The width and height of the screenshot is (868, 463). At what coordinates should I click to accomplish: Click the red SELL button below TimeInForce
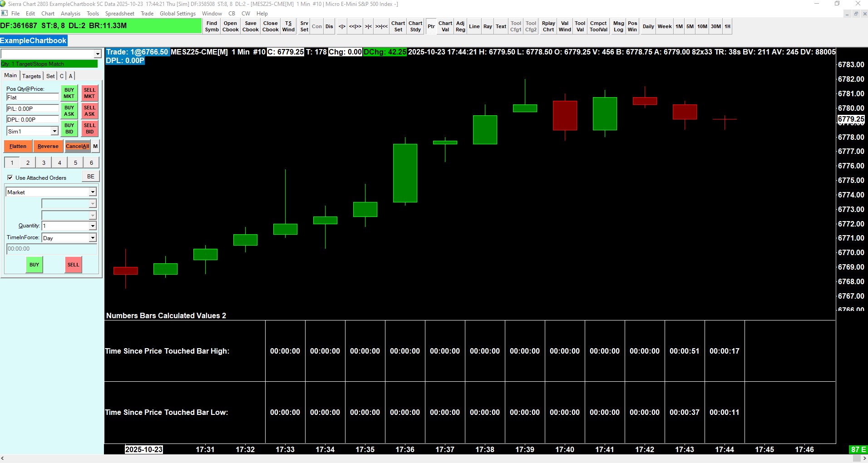tap(74, 265)
